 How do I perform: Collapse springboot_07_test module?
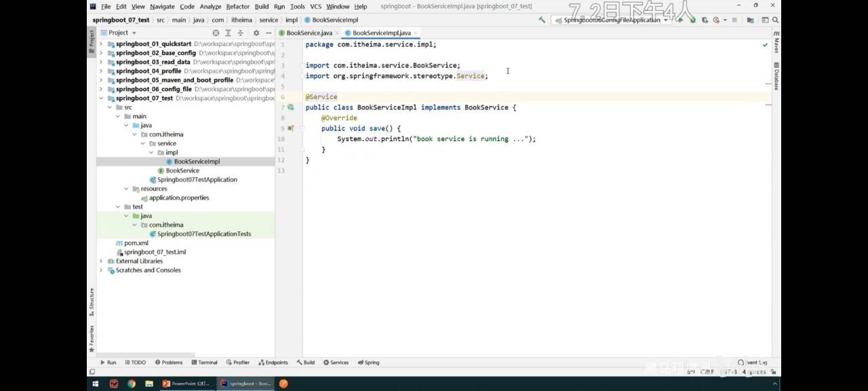101,98
